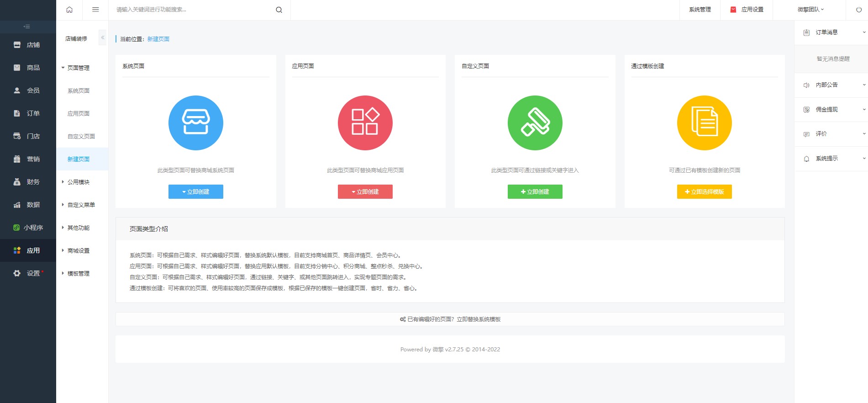
Task: Open the 微擎团队 account dropdown
Action: (810, 10)
